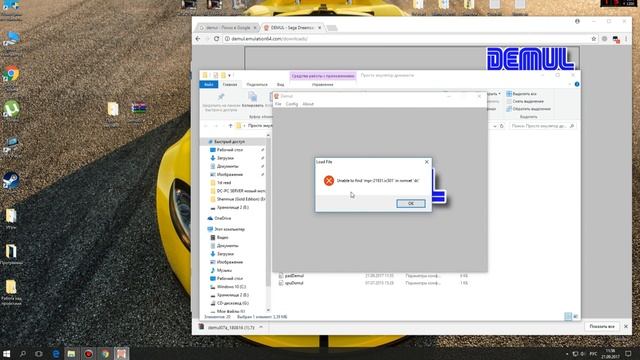Switch Explorer to large icons view

[x=575, y=316]
